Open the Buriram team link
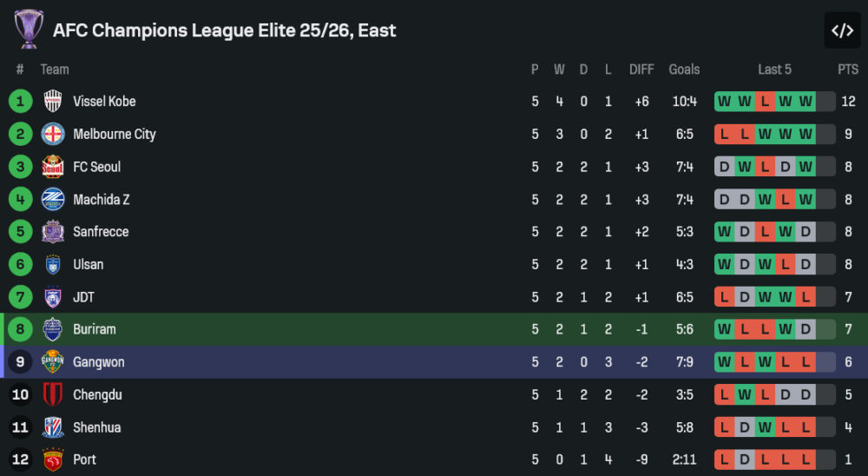This screenshot has height=476, width=868. coord(94,329)
